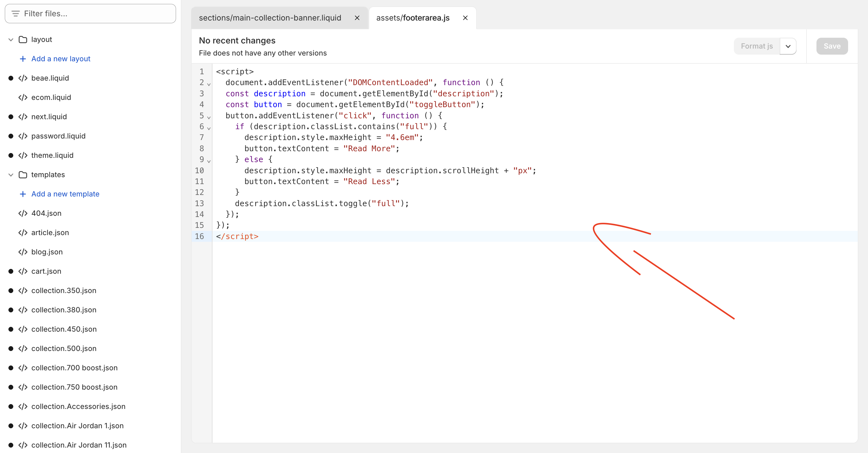868x453 pixels.
Task: Click the templates folder icon
Action: (23, 175)
